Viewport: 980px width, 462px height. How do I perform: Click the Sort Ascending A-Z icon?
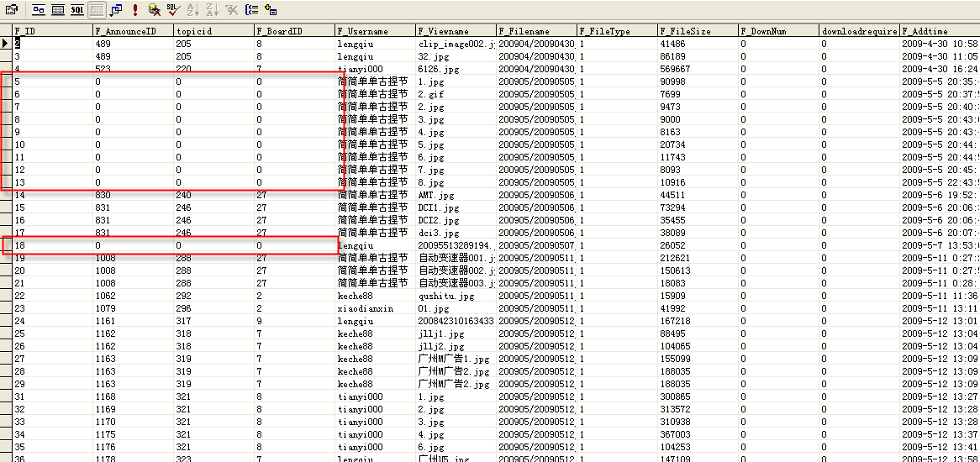pos(193,9)
